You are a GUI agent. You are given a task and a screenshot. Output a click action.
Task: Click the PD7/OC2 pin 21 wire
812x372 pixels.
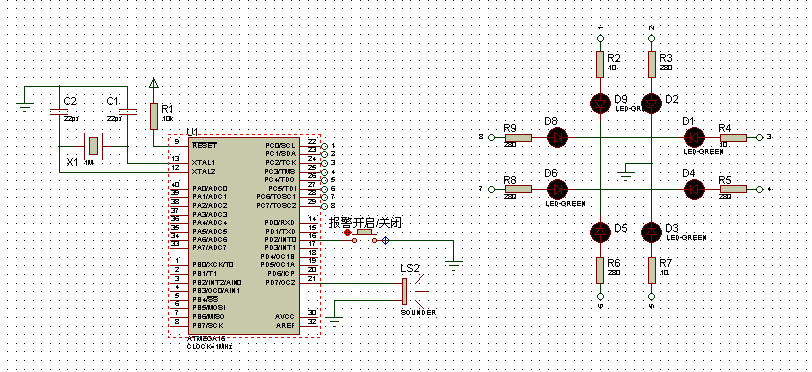pyautogui.click(x=361, y=283)
